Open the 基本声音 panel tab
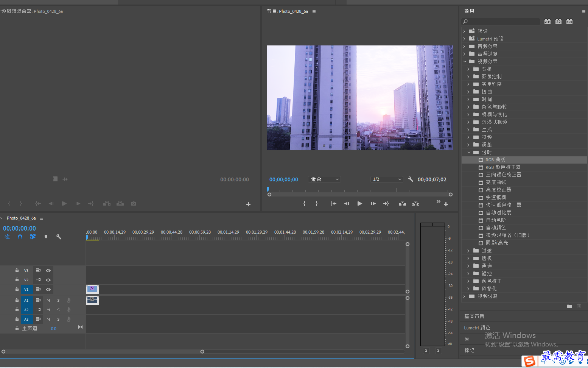Screen dimensions: 588x368 tap(474, 316)
